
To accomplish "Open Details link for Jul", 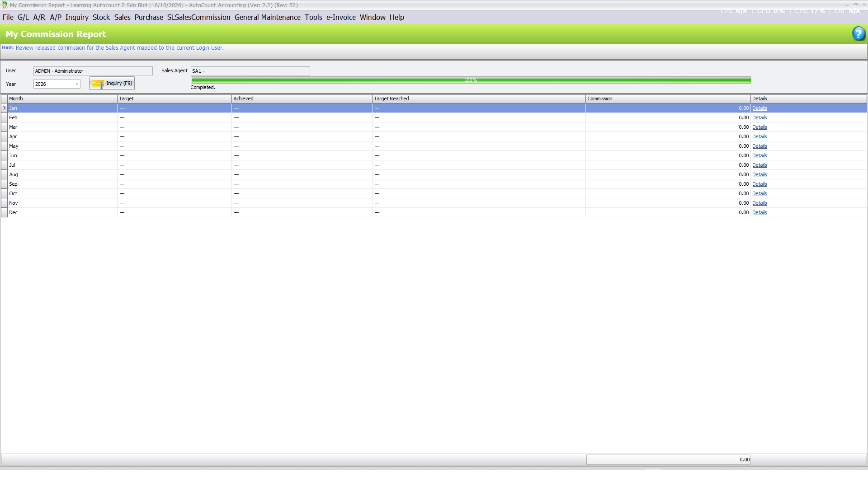I will pos(759,165).
